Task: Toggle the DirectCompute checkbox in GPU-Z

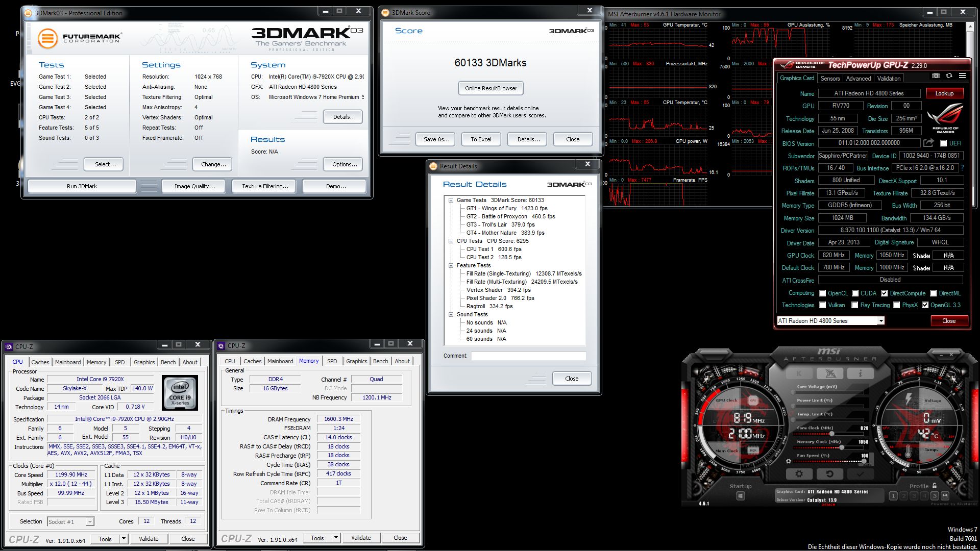Action: (x=884, y=293)
